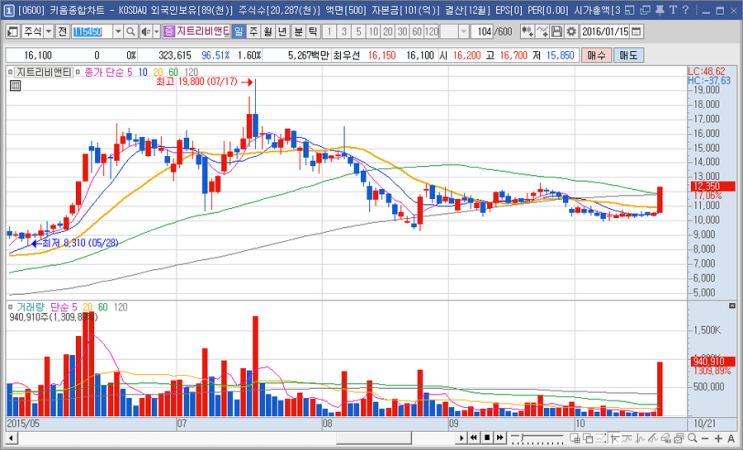This screenshot has width=743, height=450.
Task: Click the left arrow of horizontal scrollbar
Action: 11,438
